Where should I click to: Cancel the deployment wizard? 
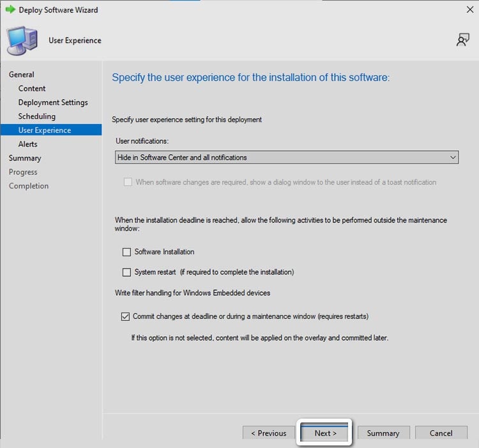441,433
